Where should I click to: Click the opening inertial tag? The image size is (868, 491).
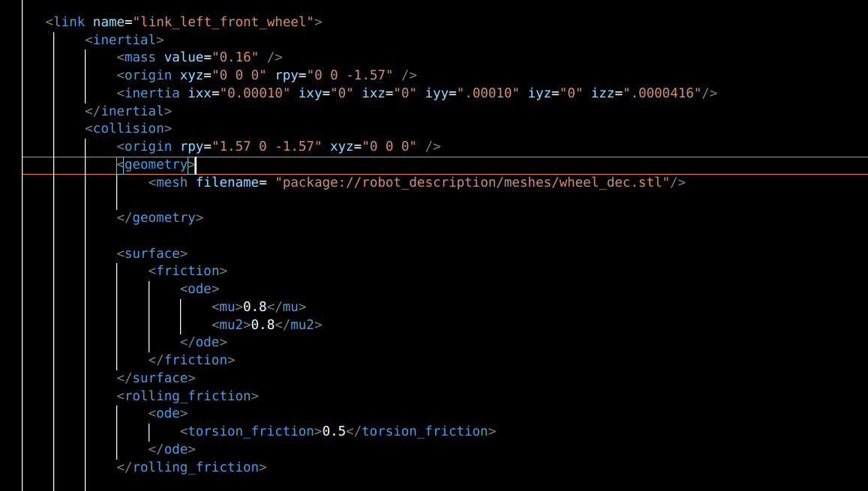click(125, 40)
